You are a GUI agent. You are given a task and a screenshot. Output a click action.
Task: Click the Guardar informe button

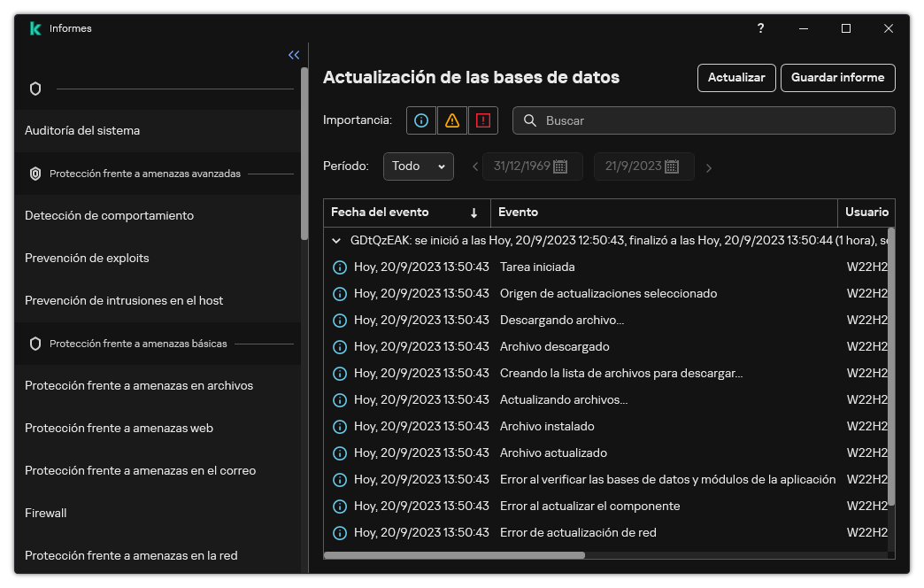pos(837,78)
